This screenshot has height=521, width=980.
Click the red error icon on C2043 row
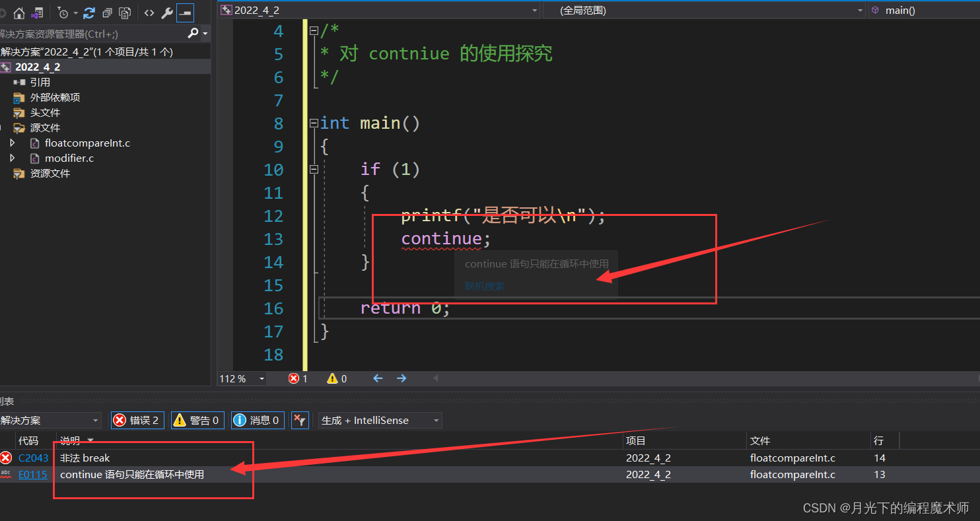(x=6, y=458)
